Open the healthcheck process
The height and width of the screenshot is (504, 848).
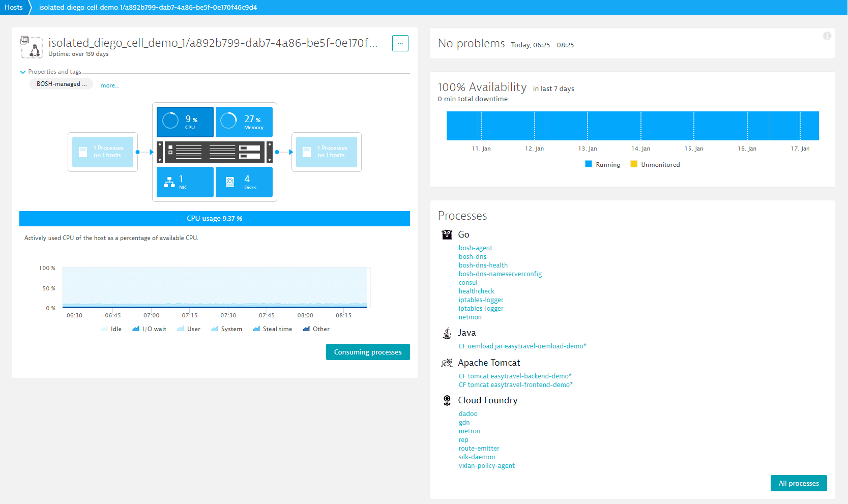tap(477, 291)
